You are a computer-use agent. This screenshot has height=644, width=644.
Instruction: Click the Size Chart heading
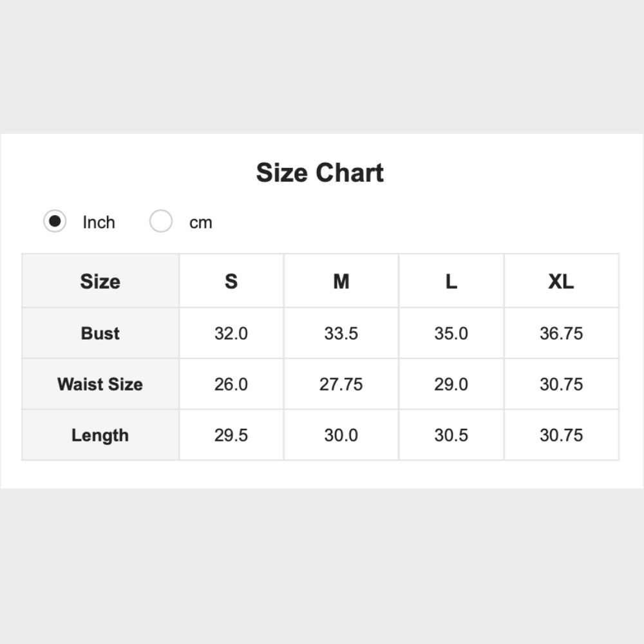click(320, 173)
